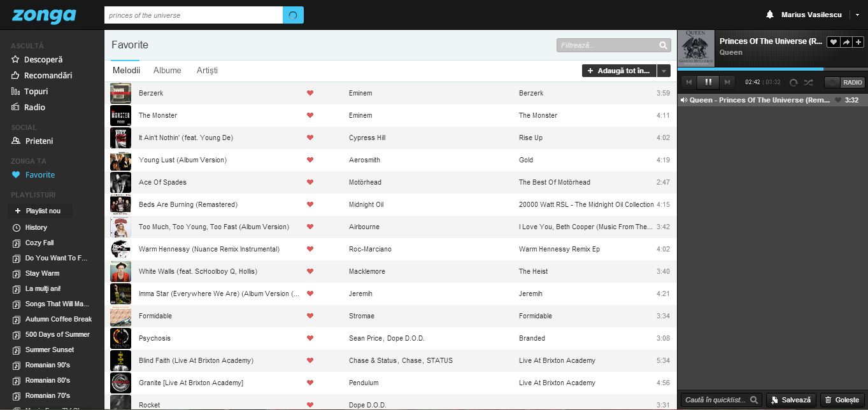Skip to the previous track
The width and height of the screenshot is (868, 410).
[x=689, y=82]
